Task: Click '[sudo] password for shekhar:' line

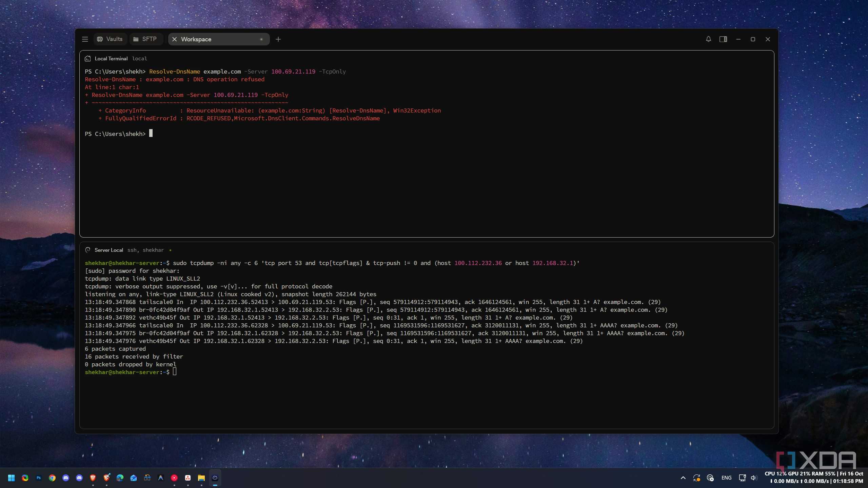Action: pyautogui.click(x=132, y=271)
